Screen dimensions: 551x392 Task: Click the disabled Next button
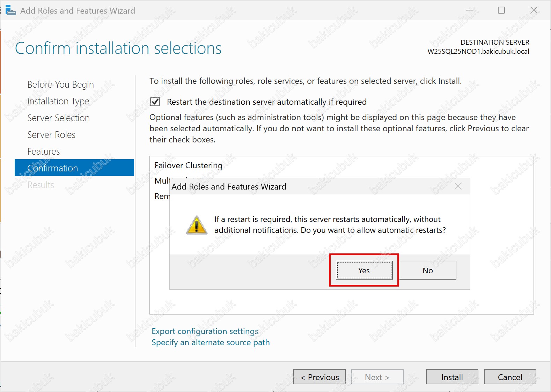377,377
